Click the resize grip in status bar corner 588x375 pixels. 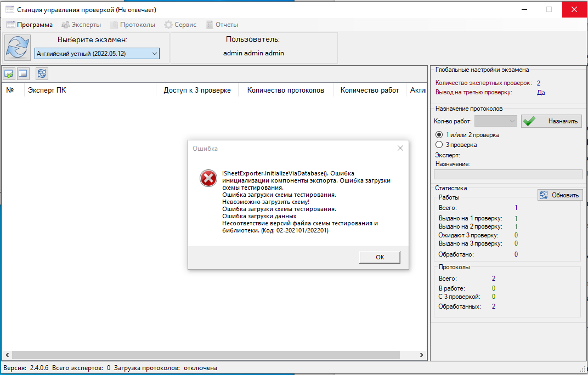tap(583, 370)
